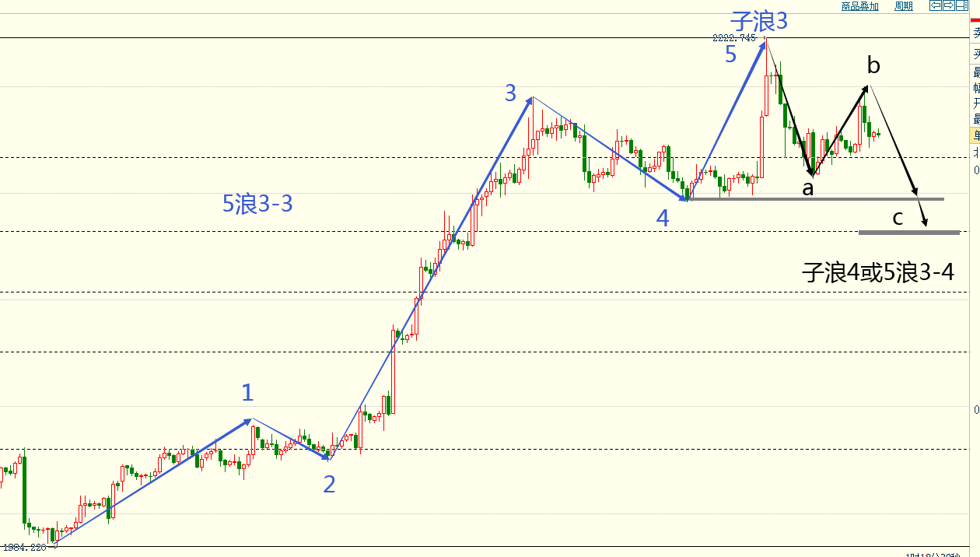The image size is (980, 557).
Task: Click the 5浪3-3 annotation text
Action: [257, 205]
